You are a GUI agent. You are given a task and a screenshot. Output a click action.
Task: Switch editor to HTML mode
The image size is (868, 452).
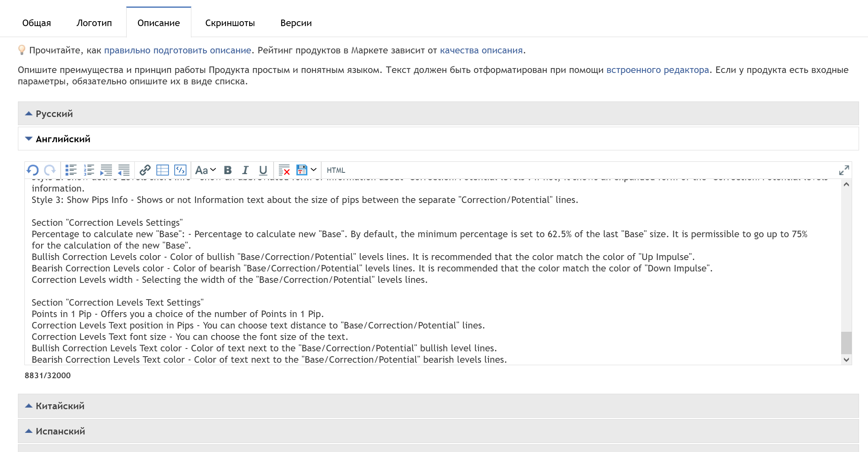(336, 170)
